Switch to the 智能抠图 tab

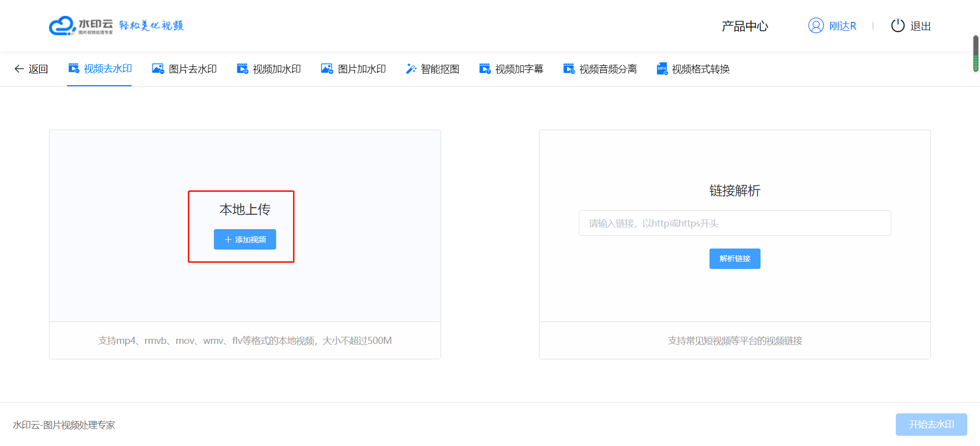[439, 69]
